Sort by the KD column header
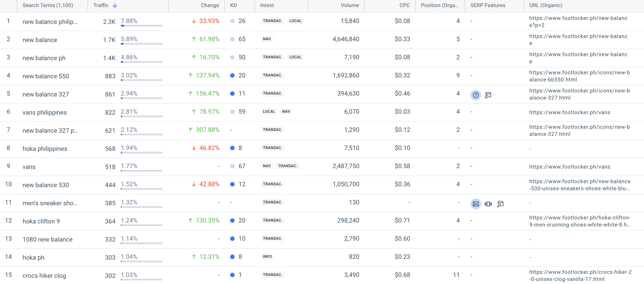This screenshot has height=284, width=644. click(x=233, y=5)
